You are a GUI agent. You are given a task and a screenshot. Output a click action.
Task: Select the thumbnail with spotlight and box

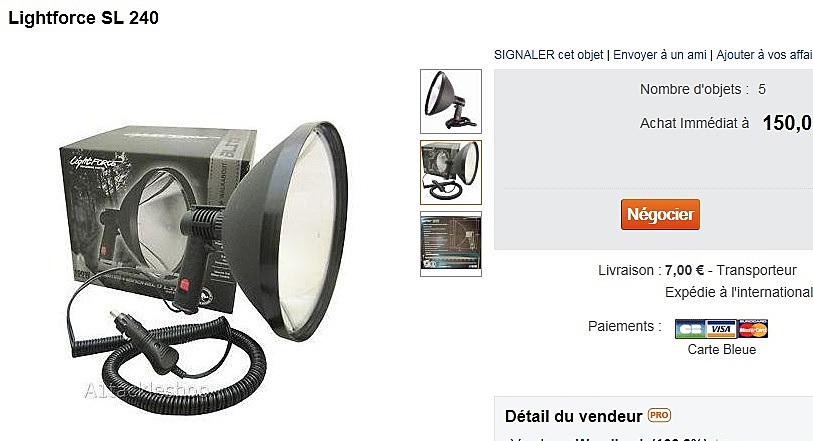(451, 173)
